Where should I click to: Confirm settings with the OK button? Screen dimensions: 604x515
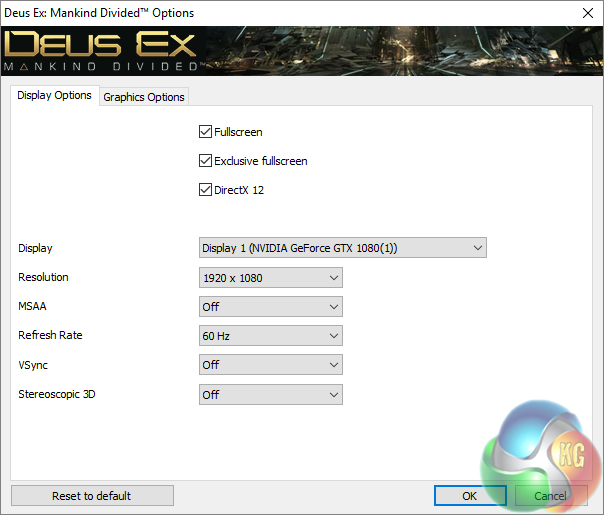470,495
